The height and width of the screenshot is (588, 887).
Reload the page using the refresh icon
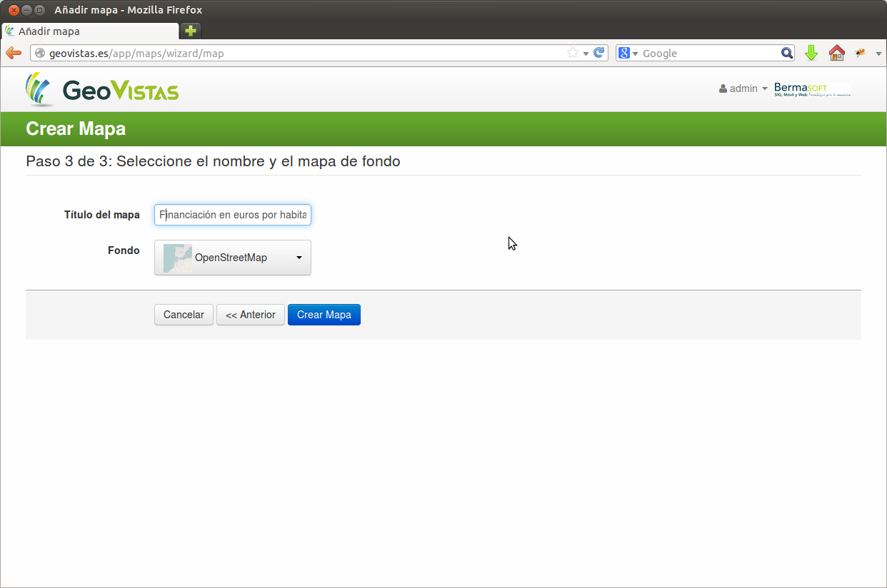click(x=599, y=53)
